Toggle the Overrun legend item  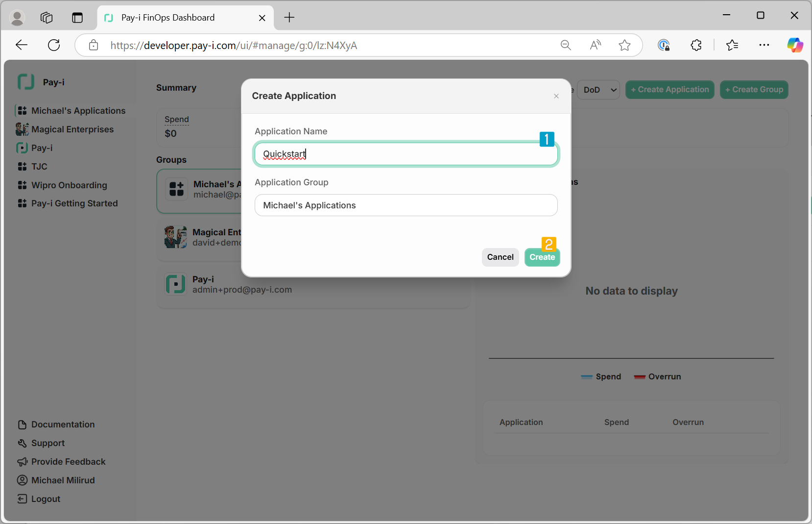[657, 376]
